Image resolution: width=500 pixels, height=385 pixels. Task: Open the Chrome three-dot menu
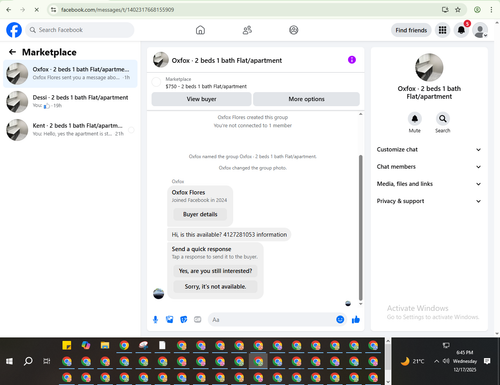[x=491, y=10]
